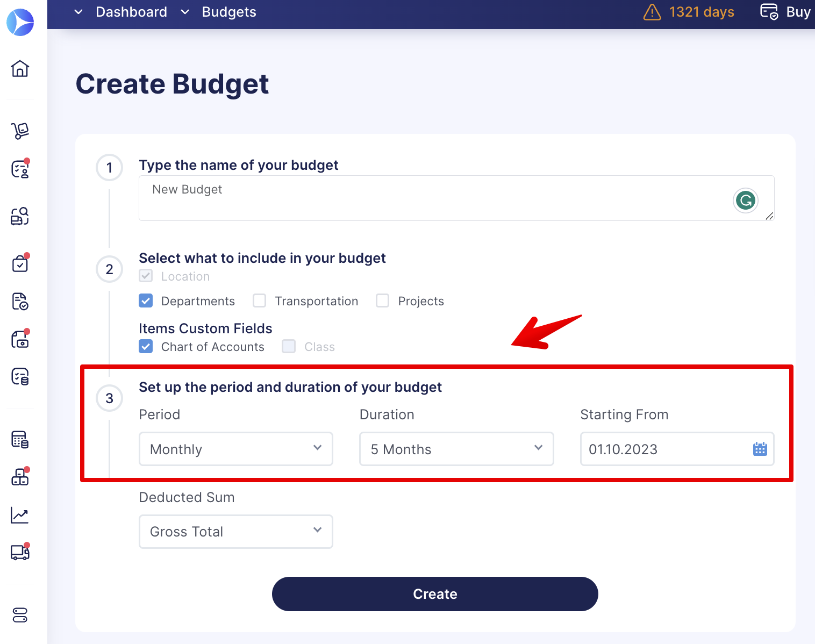The width and height of the screenshot is (815, 644).
Task: Uncheck the Departments checkbox
Action: (146, 300)
